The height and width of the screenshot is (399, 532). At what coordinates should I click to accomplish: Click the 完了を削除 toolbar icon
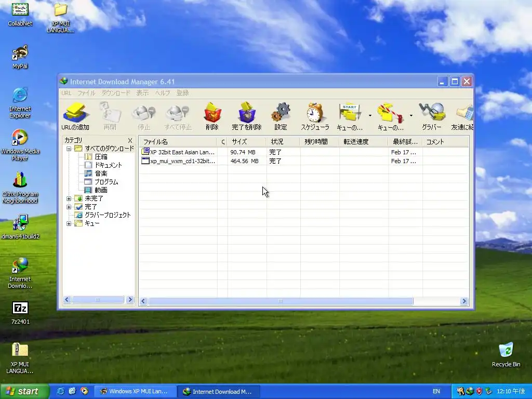point(247,116)
